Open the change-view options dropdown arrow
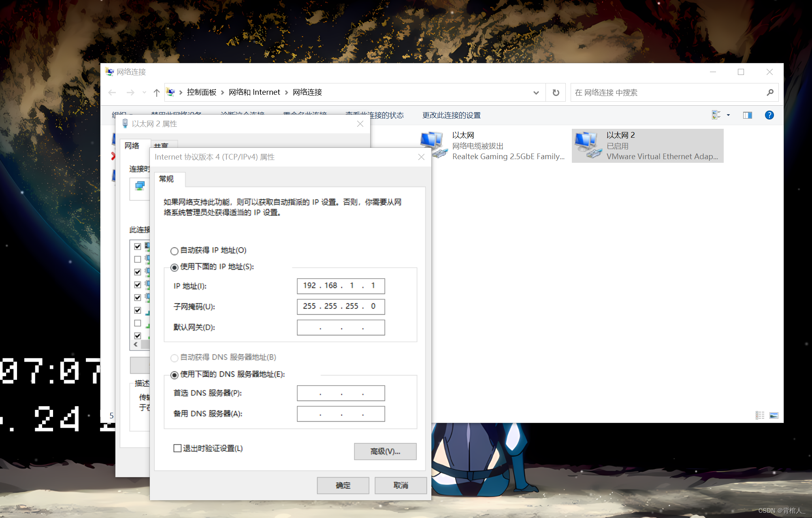 click(x=728, y=115)
